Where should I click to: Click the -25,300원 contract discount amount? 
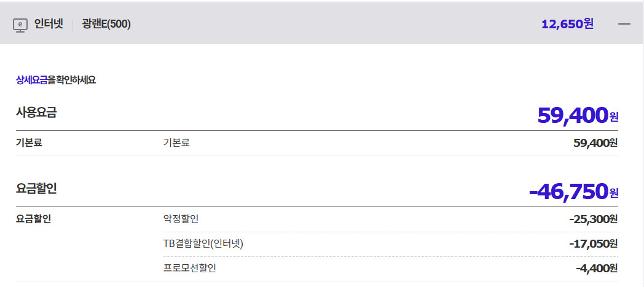pos(593,219)
